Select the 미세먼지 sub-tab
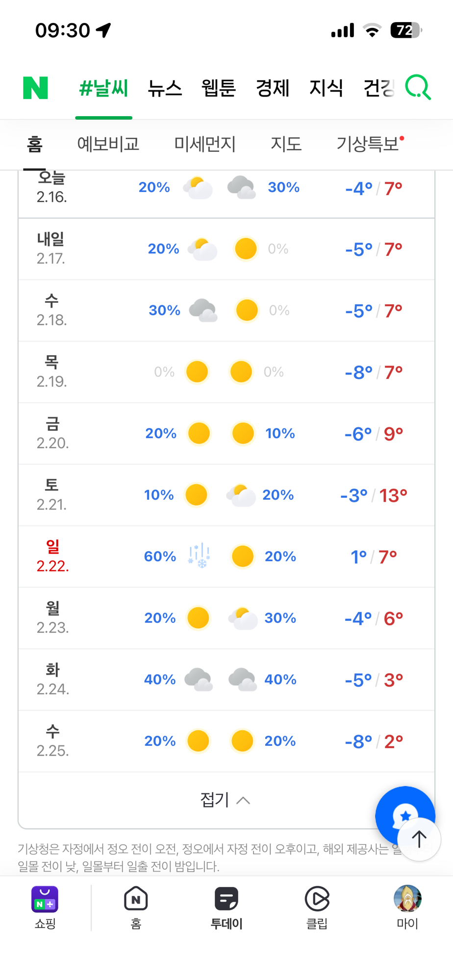 [x=205, y=144]
